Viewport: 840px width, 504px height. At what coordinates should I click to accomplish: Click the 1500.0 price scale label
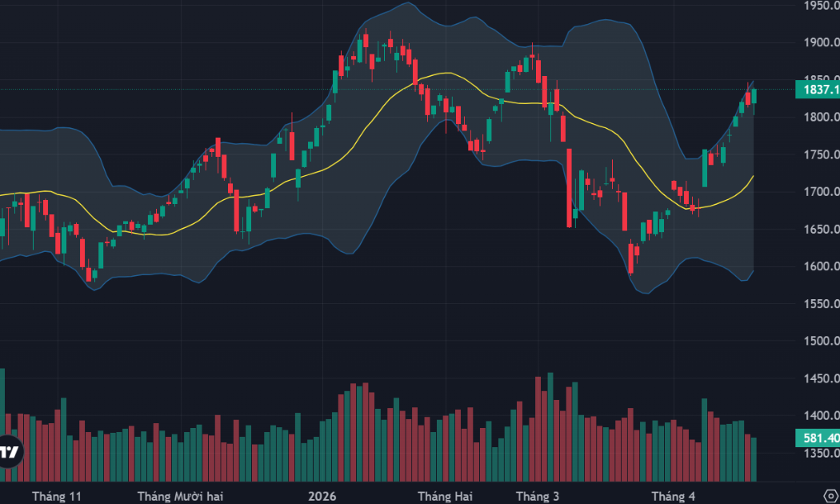(x=822, y=341)
